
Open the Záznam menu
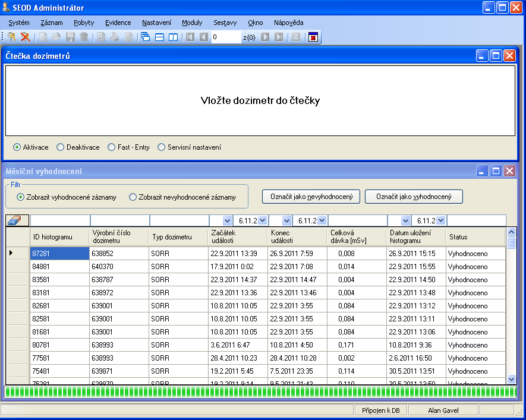pyautogui.click(x=52, y=23)
